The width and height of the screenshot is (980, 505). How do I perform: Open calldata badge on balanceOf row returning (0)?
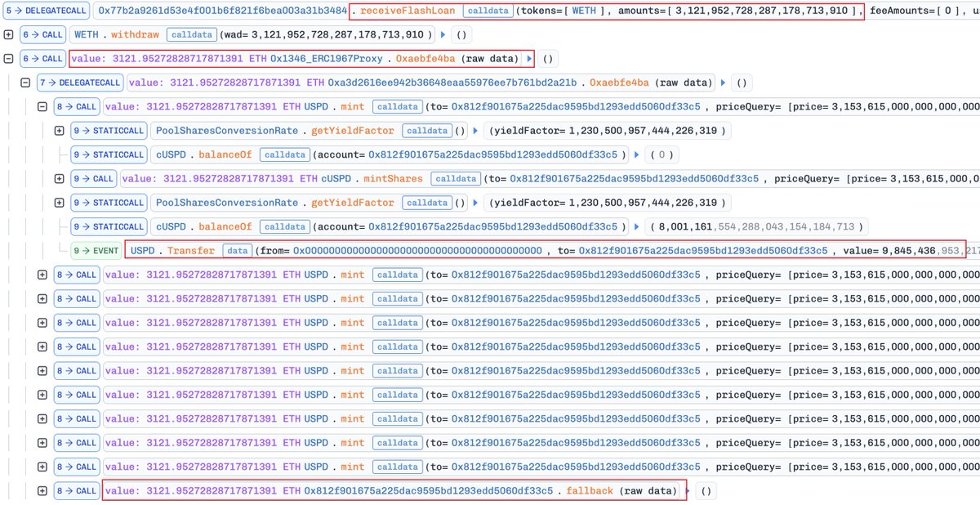coord(283,154)
